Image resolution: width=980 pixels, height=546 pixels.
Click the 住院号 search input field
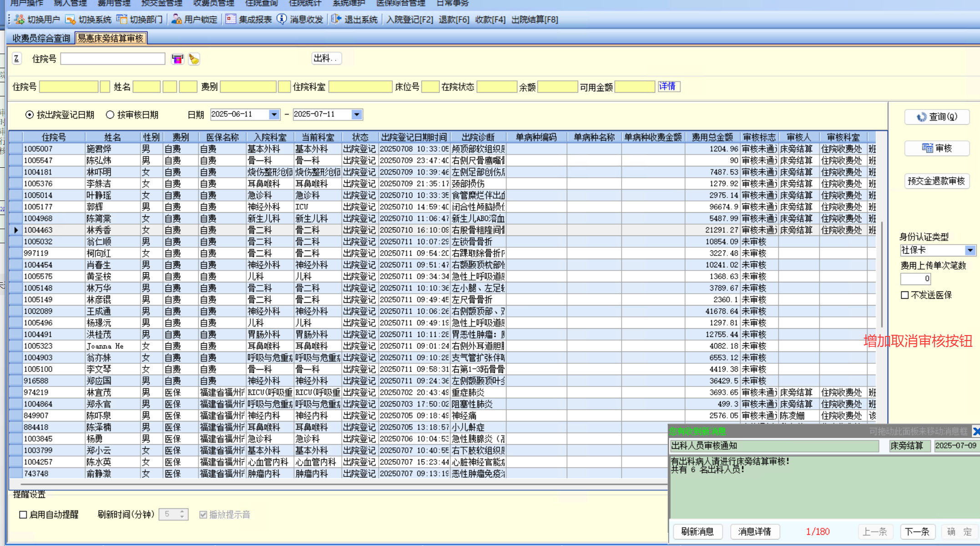pos(112,59)
